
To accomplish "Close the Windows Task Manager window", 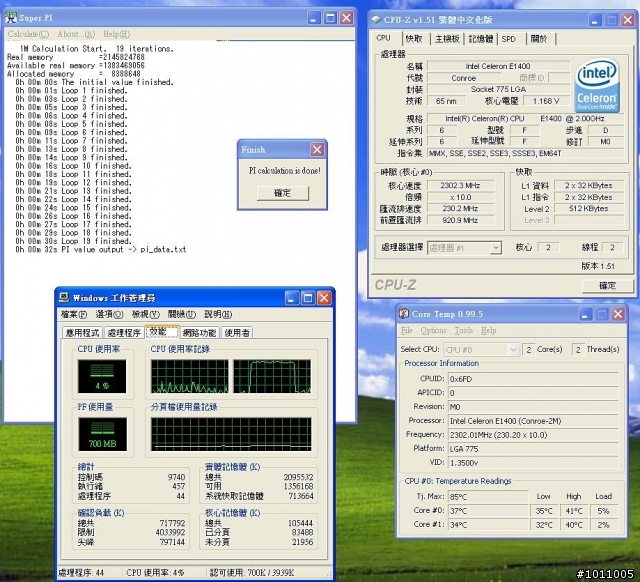I will tap(324, 298).
